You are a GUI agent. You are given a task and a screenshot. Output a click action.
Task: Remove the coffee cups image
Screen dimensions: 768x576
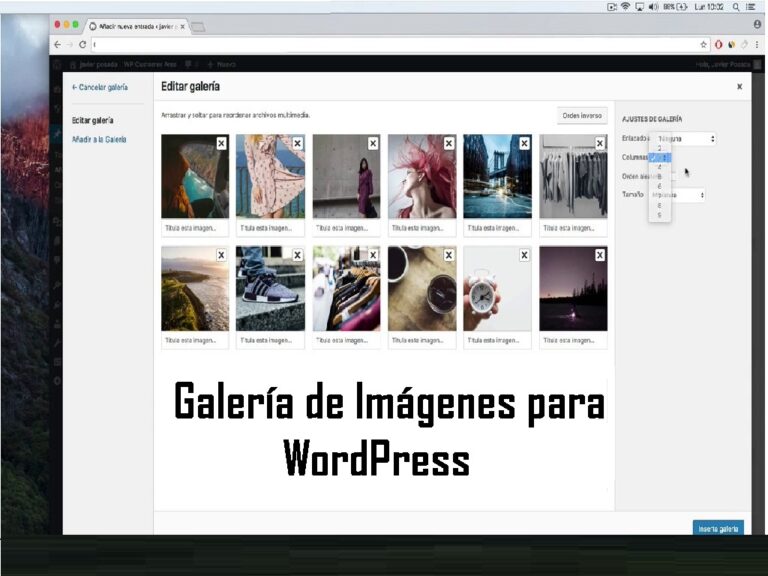coord(449,255)
